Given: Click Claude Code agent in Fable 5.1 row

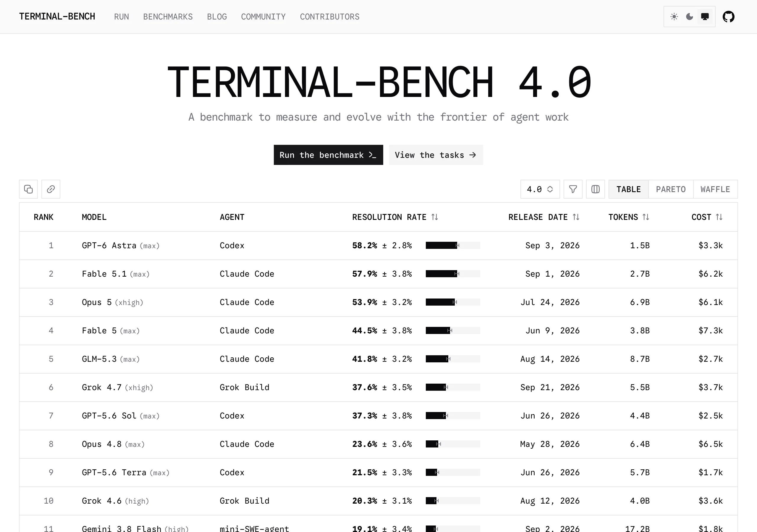Looking at the screenshot, I should (247, 274).
